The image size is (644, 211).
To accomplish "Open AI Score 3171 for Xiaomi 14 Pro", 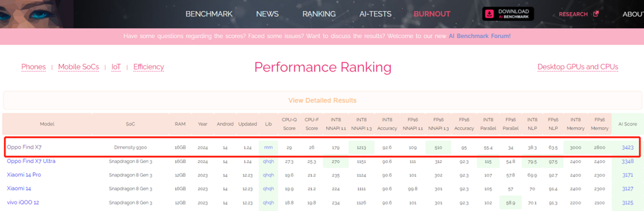I will click(627, 175).
